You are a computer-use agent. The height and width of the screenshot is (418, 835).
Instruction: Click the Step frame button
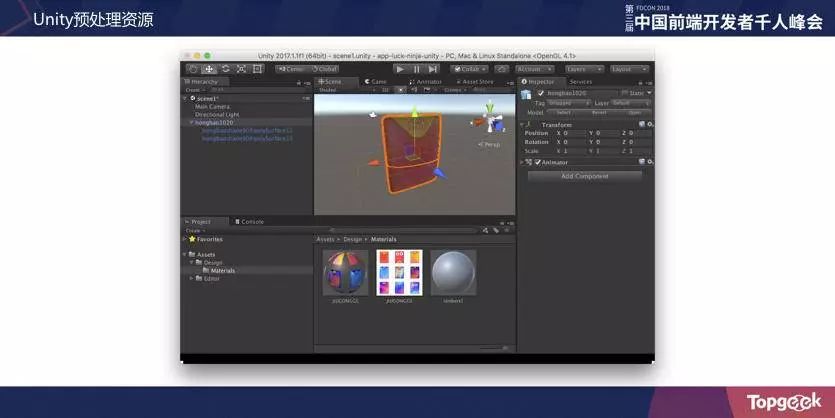coord(433,69)
